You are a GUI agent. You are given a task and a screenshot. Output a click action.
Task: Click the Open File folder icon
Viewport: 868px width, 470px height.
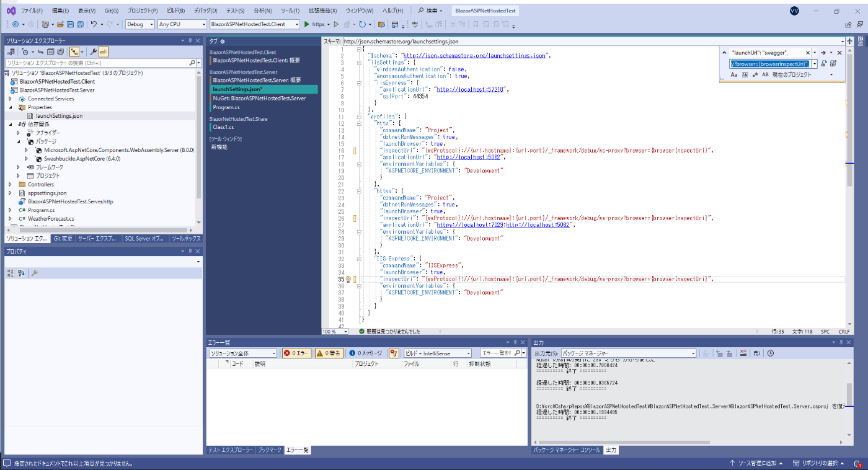60,24
